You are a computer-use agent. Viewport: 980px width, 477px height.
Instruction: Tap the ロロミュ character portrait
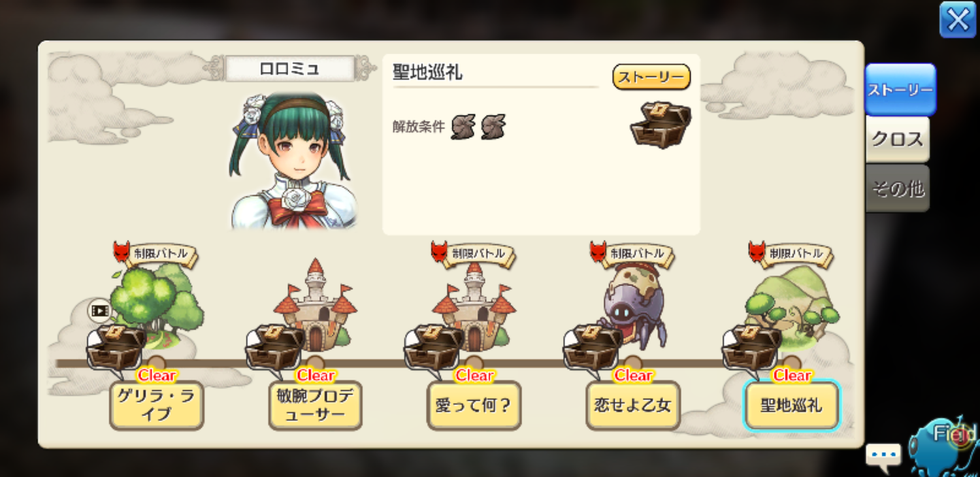pyautogui.click(x=291, y=160)
